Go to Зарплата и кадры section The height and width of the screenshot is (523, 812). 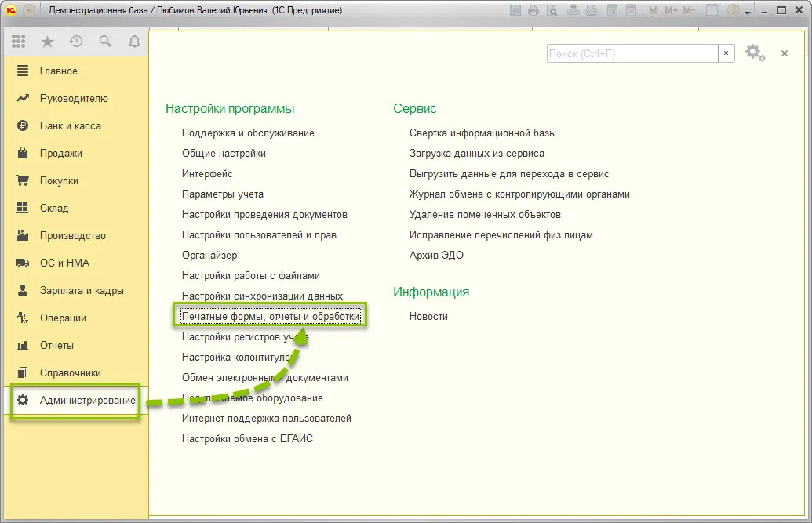click(x=82, y=290)
